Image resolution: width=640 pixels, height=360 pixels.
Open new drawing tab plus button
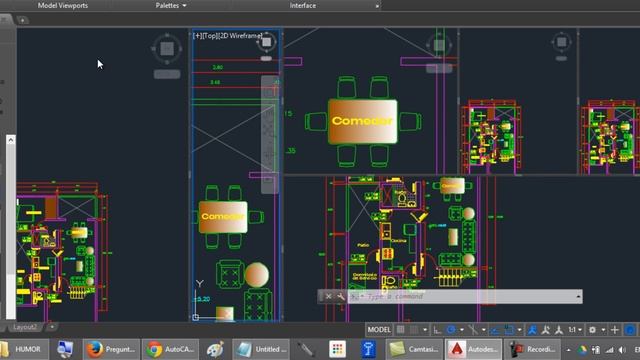point(23,20)
